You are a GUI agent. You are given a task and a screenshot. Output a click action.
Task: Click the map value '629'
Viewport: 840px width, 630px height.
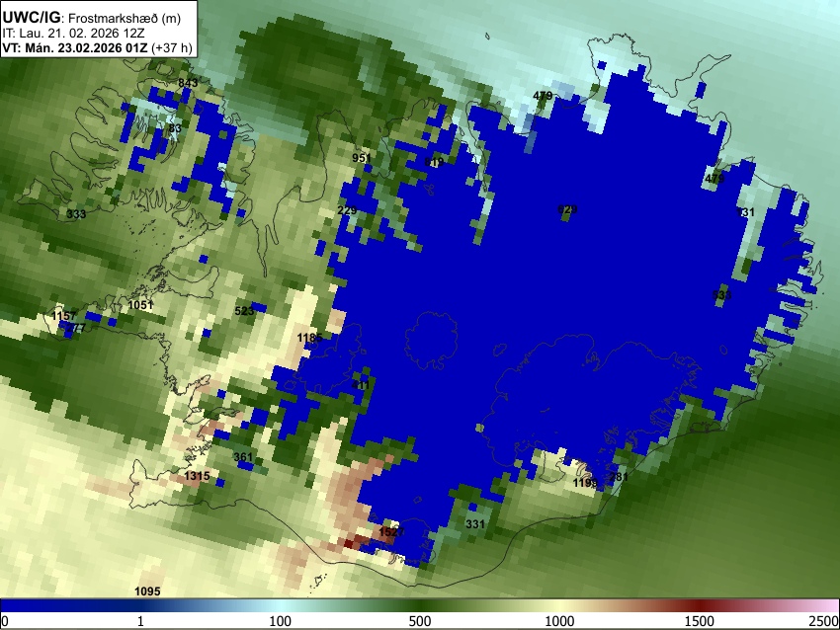tap(567, 209)
